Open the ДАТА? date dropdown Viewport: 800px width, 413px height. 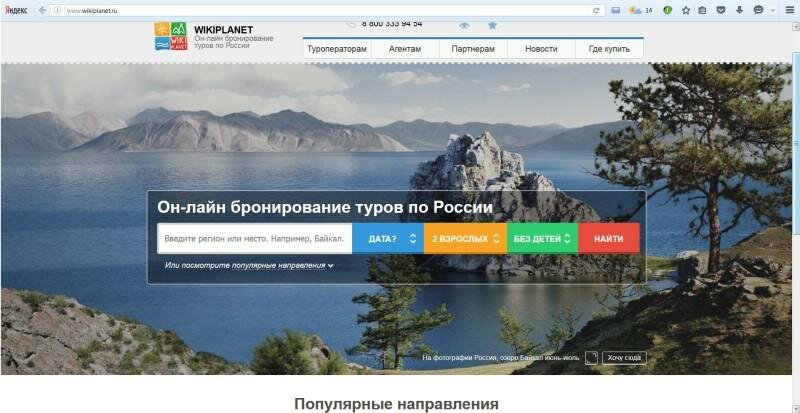pos(388,238)
